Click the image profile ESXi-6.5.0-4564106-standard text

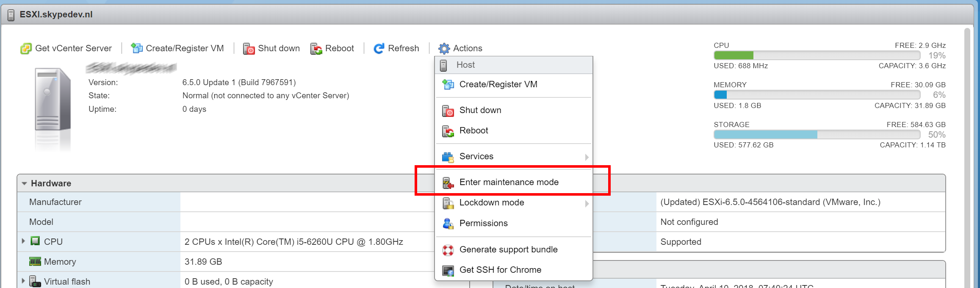770,202
